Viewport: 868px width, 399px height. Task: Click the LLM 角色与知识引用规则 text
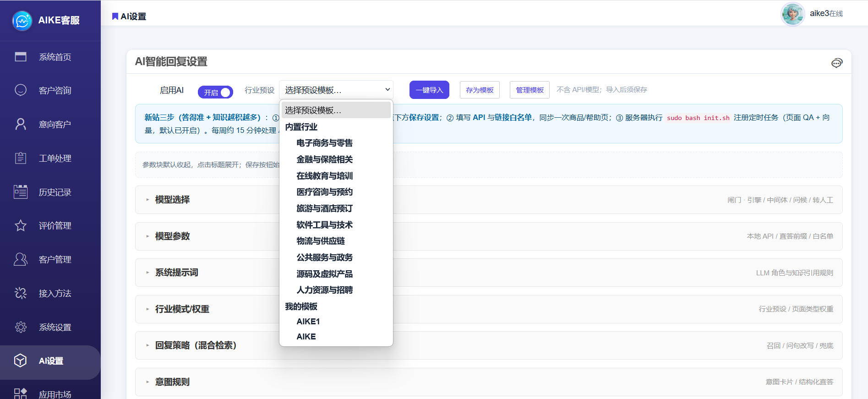pos(795,273)
